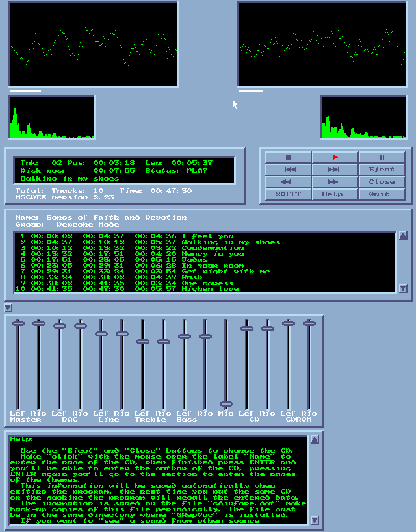Screen dimensions: 416x532
Task: Click the track list scroll-up arrow
Action: pos(403,235)
